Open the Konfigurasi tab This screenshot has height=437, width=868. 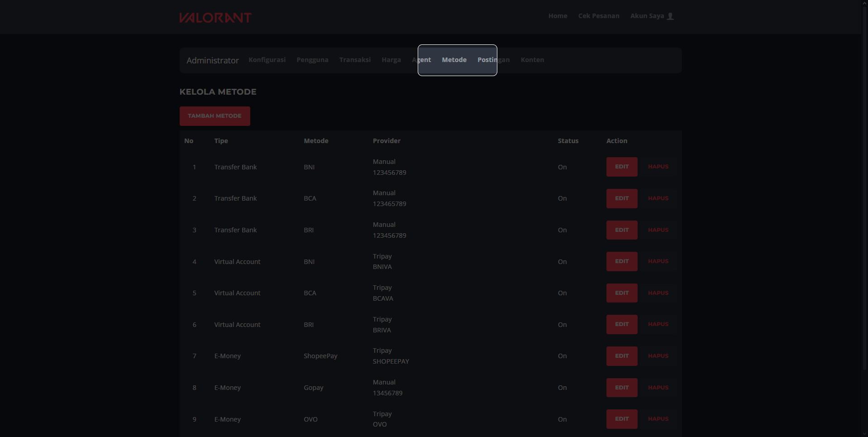267,60
